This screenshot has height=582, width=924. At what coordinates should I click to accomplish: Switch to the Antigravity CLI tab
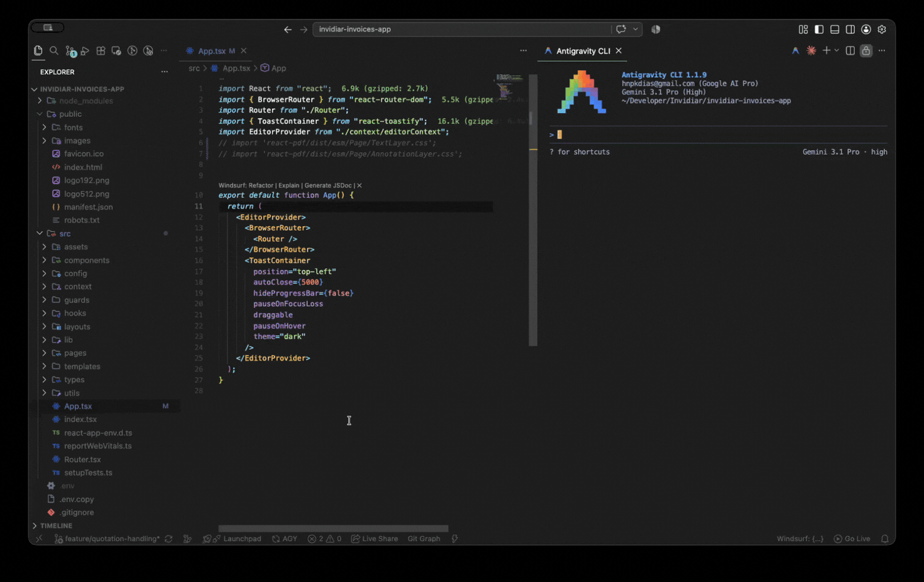(583, 51)
